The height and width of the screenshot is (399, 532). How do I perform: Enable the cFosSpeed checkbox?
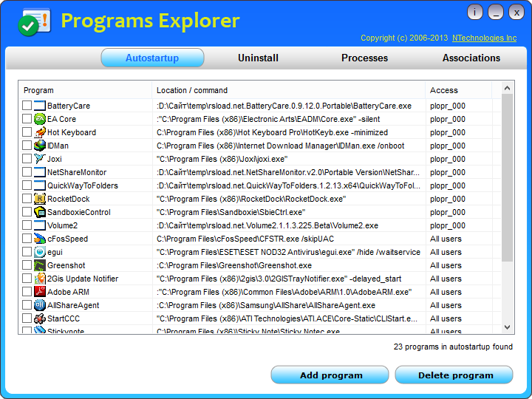coord(27,239)
